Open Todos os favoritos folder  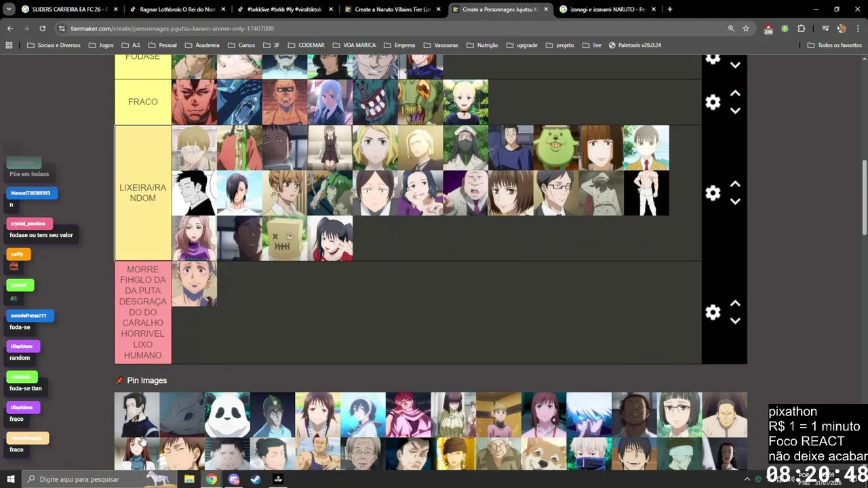click(x=834, y=45)
